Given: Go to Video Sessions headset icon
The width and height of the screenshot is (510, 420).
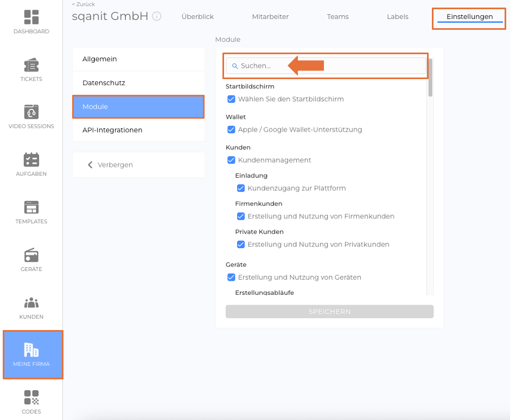Looking at the screenshot, I should tap(31, 112).
